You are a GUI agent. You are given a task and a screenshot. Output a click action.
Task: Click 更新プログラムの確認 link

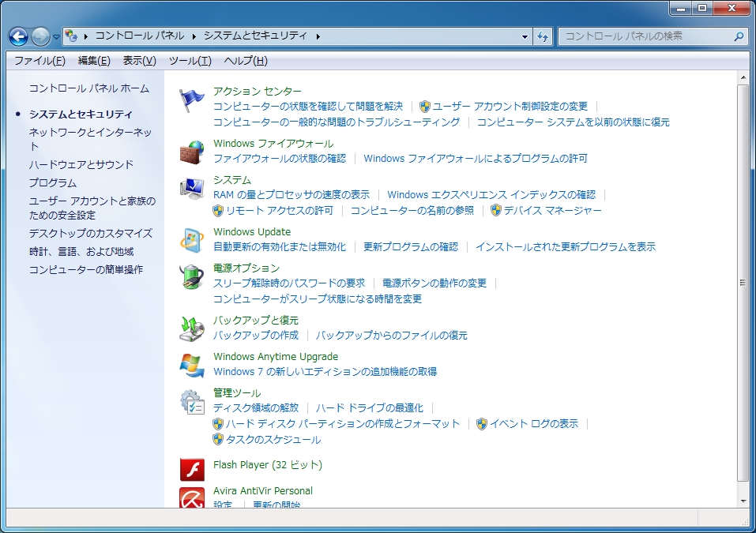point(411,246)
